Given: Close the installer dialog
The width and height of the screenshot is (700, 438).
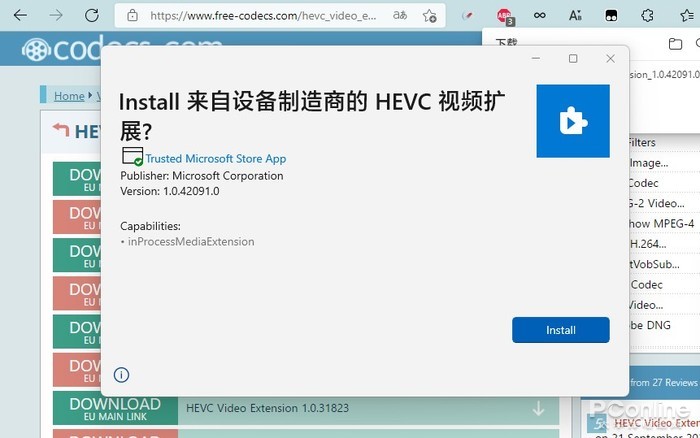Looking at the screenshot, I should coord(610,58).
